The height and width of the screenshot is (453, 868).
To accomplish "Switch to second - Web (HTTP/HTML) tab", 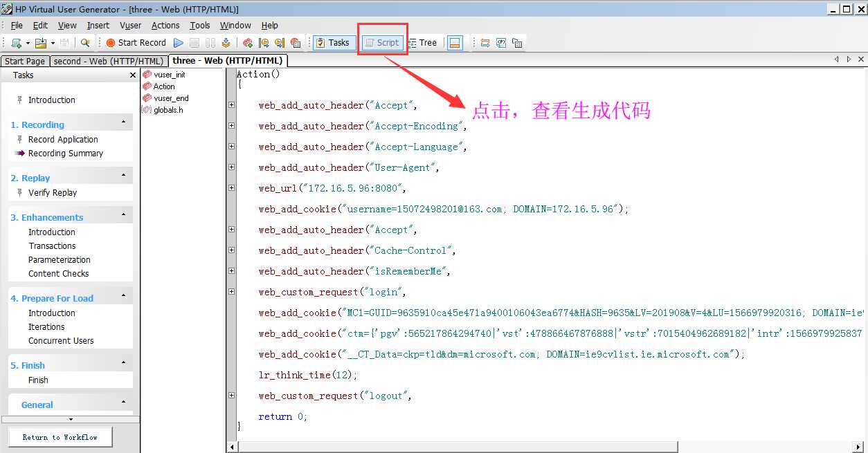I will pos(109,62).
